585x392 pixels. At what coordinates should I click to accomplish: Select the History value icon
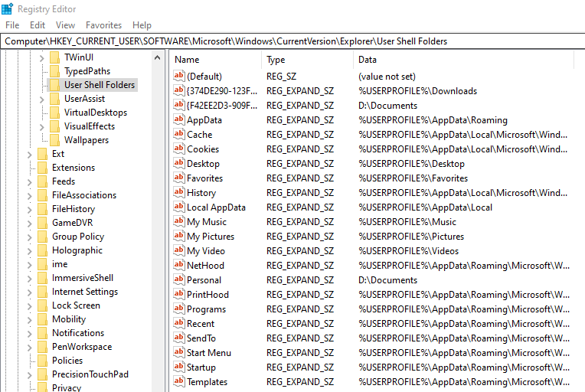(179, 192)
